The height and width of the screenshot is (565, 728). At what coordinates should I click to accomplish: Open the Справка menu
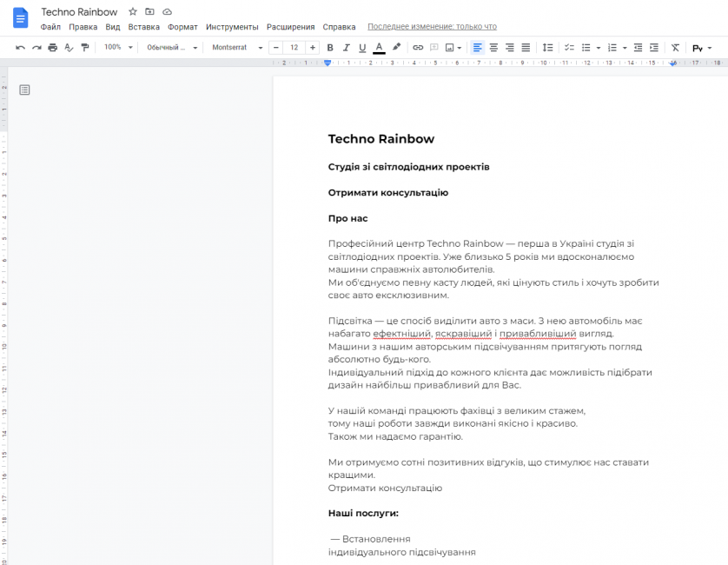click(x=339, y=27)
